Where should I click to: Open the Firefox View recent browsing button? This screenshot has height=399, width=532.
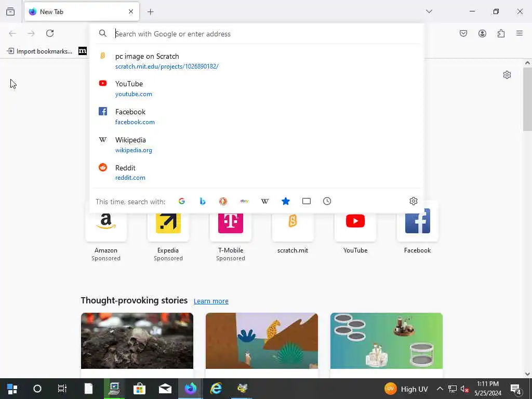(10, 11)
